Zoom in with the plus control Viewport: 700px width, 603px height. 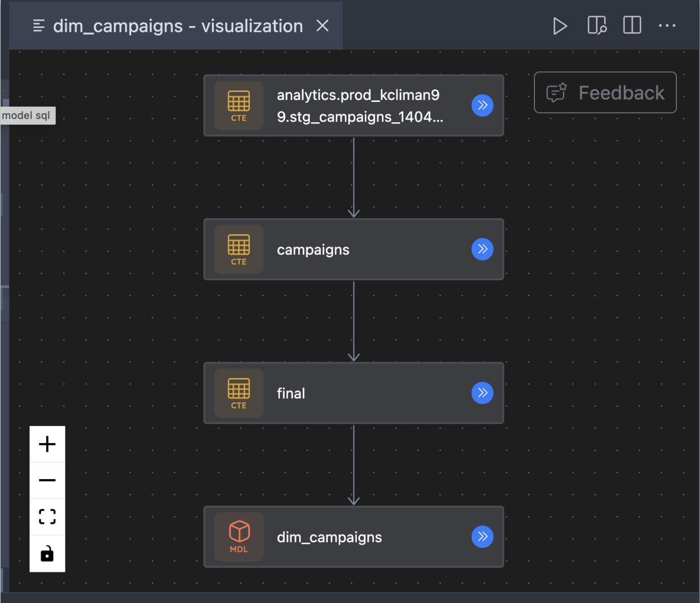47,444
